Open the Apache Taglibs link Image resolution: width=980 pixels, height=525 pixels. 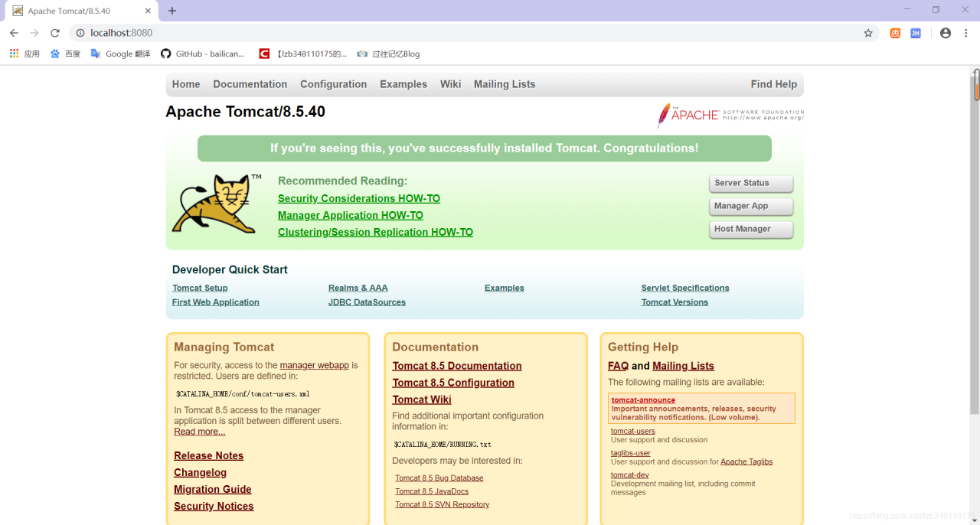pyautogui.click(x=746, y=461)
